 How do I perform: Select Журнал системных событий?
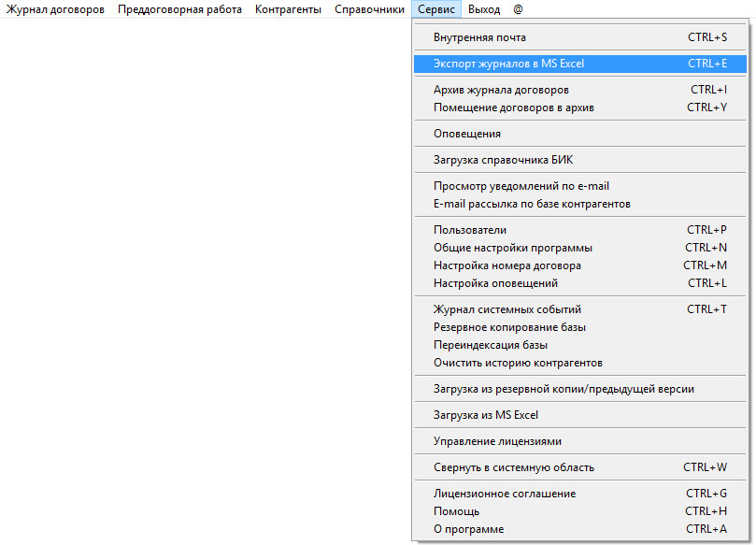506,309
